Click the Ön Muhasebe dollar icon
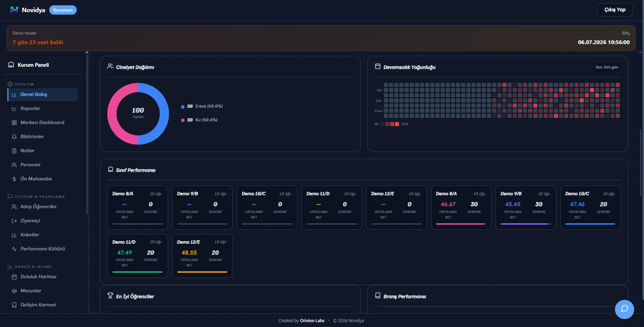The height and width of the screenshot is (327, 644). click(14, 179)
